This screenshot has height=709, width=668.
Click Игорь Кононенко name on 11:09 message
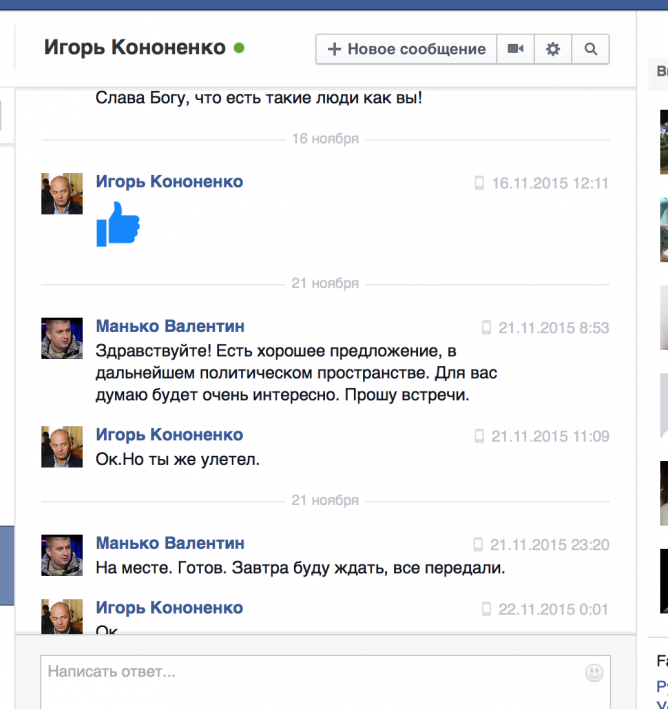[169, 435]
